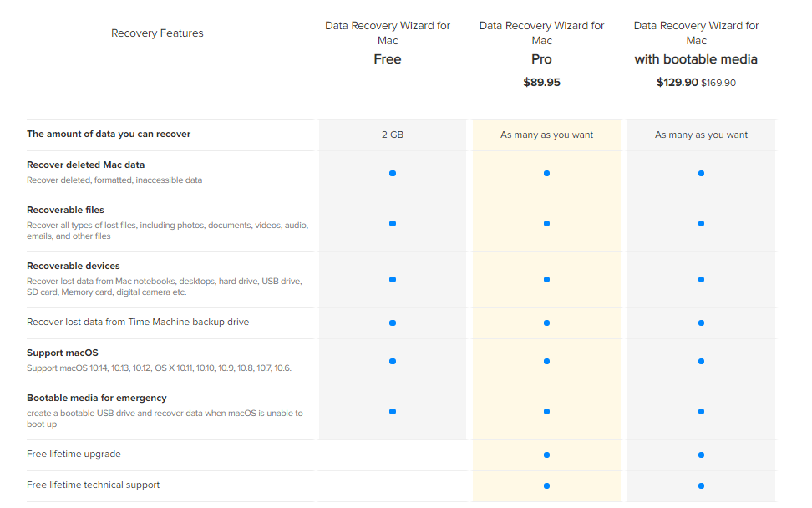The width and height of the screenshot is (812, 508).
Task: Click bootable media dot for Recoverable files
Action: [701, 224]
